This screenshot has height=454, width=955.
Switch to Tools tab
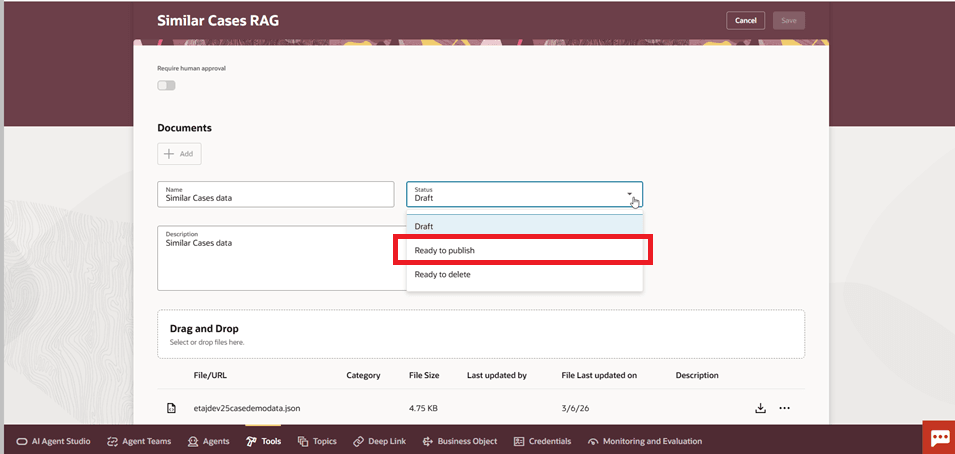tap(264, 441)
